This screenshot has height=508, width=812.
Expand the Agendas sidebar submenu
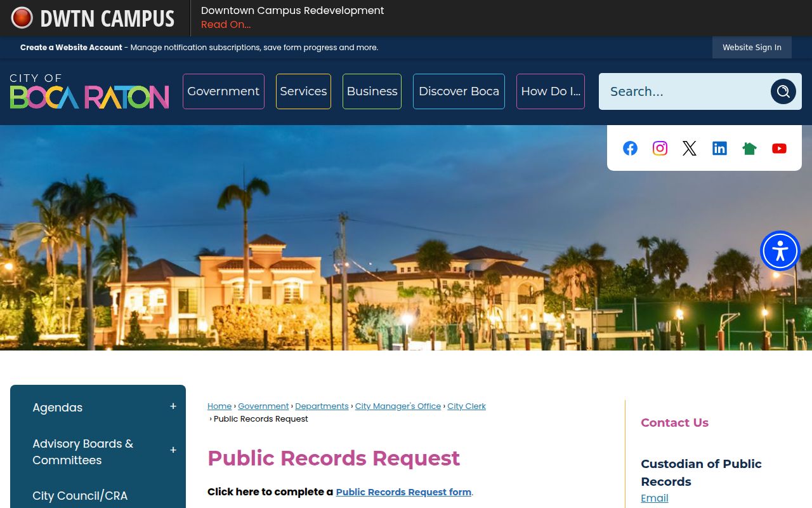click(x=173, y=406)
